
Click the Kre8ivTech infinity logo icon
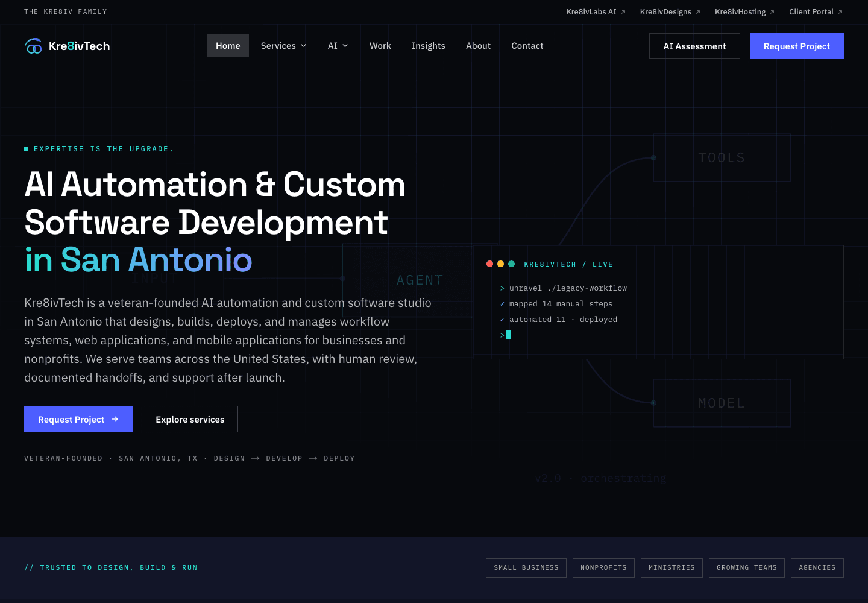[34, 46]
